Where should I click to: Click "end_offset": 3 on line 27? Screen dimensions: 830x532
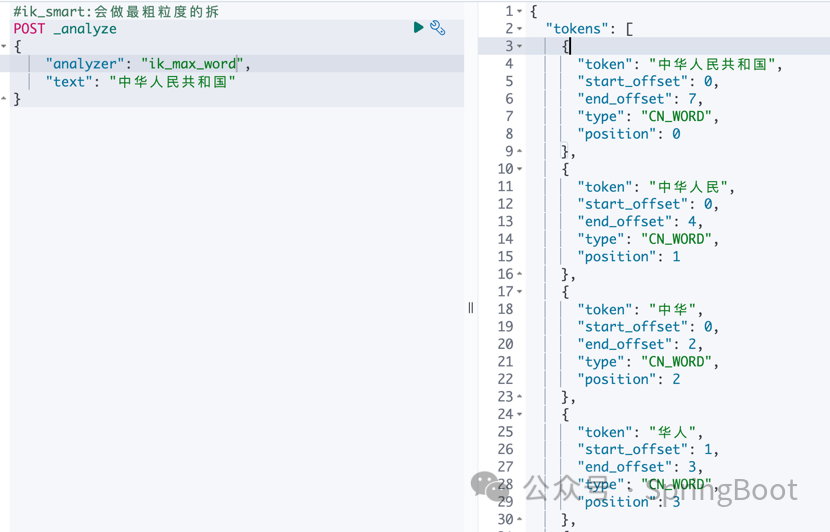(637, 467)
